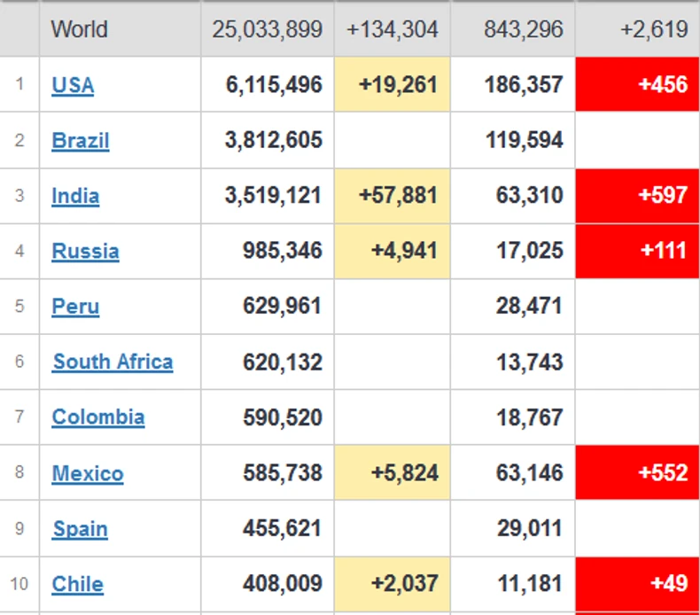Open the Brazil country link

point(81,141)
